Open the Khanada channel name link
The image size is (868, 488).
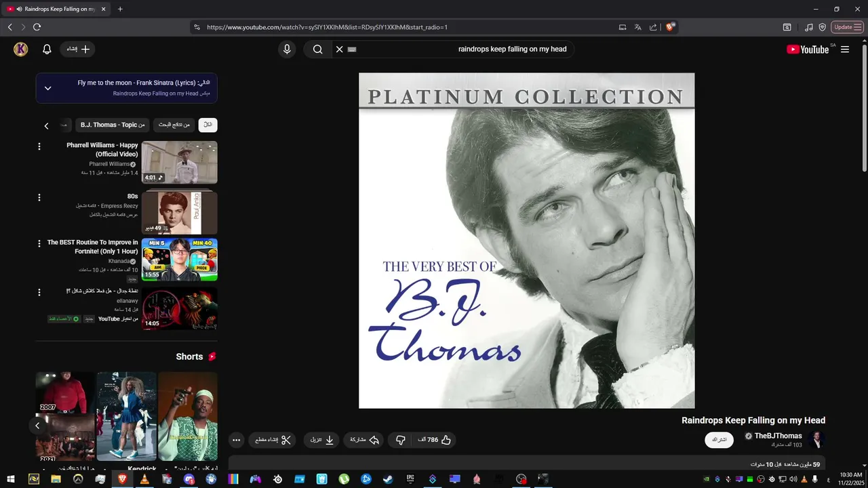[119, 261]
